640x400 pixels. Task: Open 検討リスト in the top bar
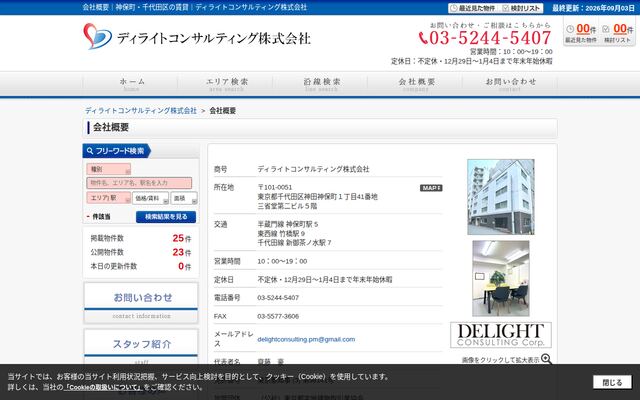point(521,8)
